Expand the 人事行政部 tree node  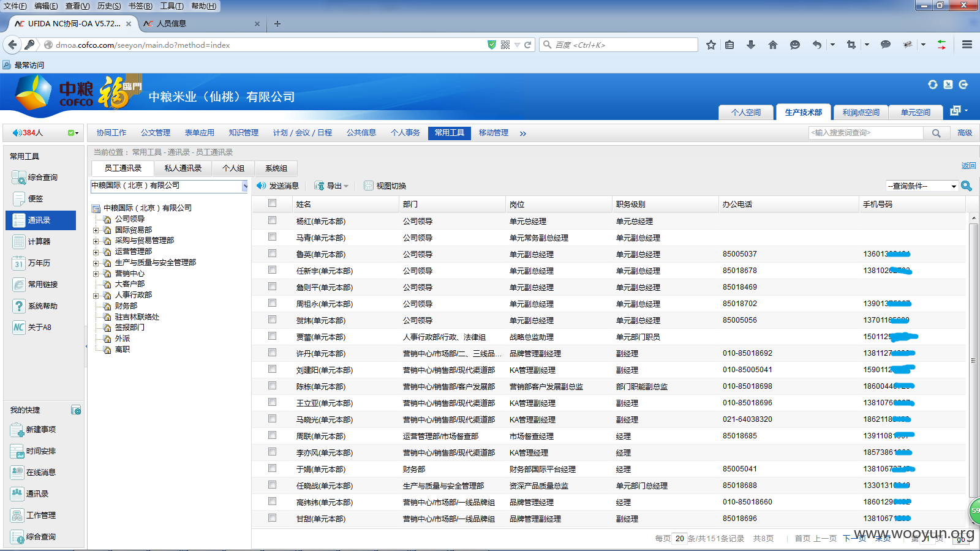click(96, 295)
